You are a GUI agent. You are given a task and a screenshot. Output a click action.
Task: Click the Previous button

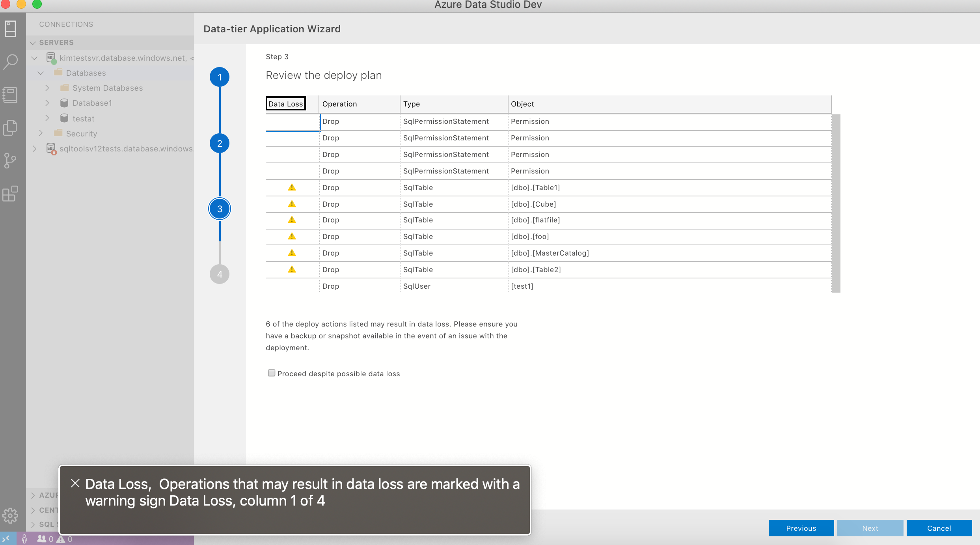tap(801, 528)
